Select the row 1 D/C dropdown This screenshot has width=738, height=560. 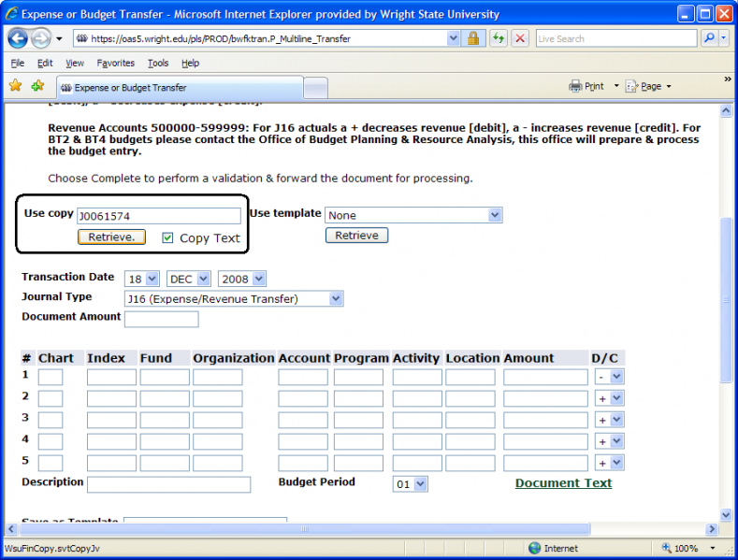click(610, 376)
